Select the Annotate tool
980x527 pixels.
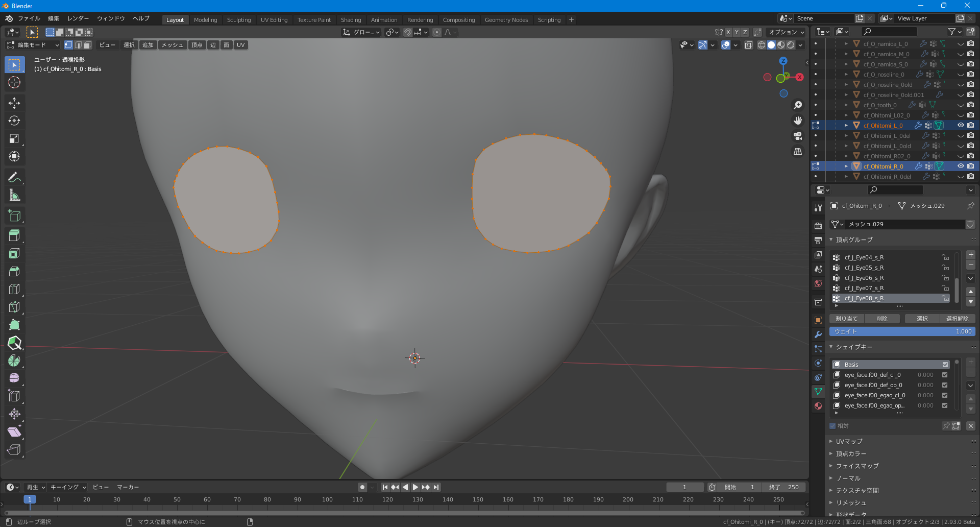(x=14, y=177)
